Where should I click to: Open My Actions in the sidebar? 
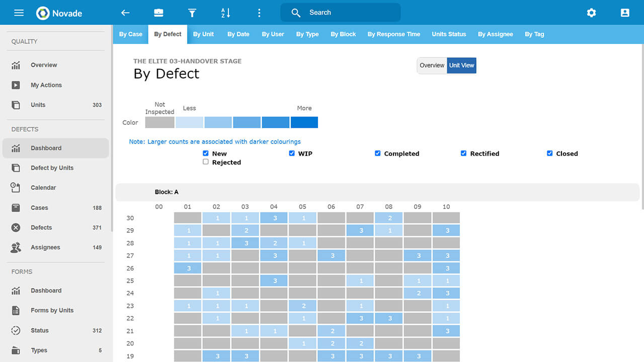46,85
